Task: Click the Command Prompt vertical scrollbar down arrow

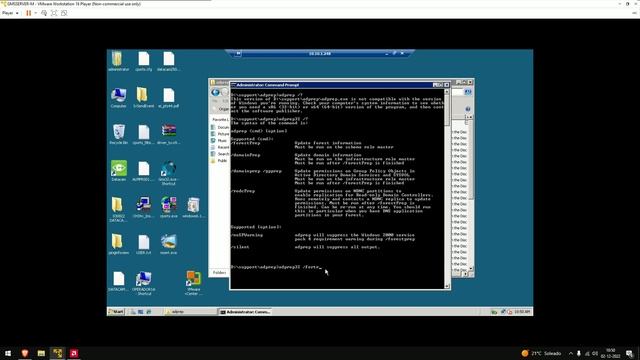Action: (x=447, y=286)
